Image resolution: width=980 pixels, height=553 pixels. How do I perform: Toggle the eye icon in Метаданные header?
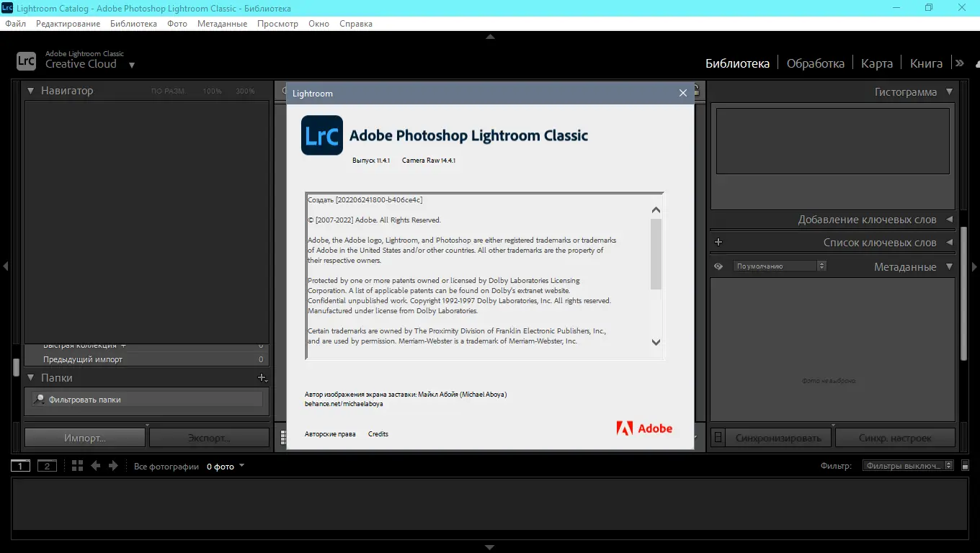(718, 266)
